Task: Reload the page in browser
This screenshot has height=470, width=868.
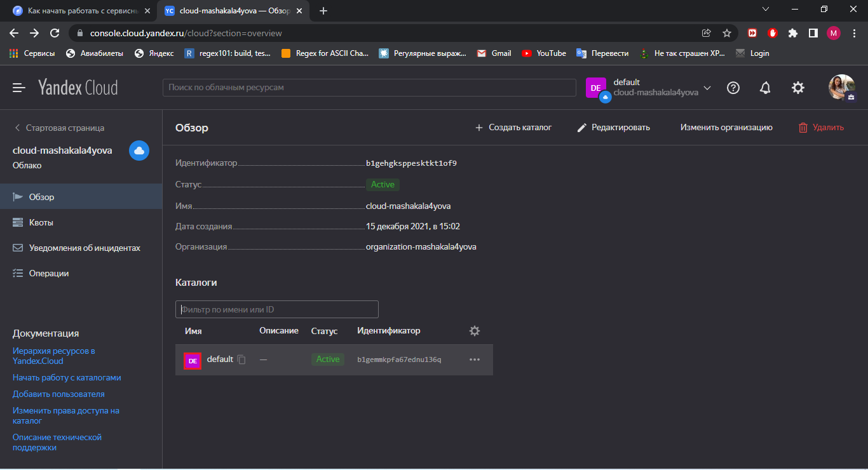Action: [x=55, y=33]
